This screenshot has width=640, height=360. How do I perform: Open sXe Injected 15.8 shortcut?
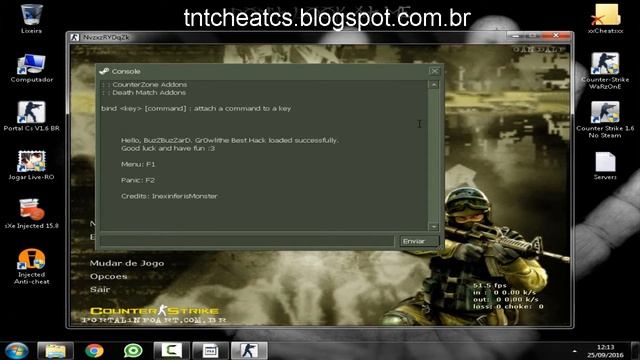click(x=31, y=214)
